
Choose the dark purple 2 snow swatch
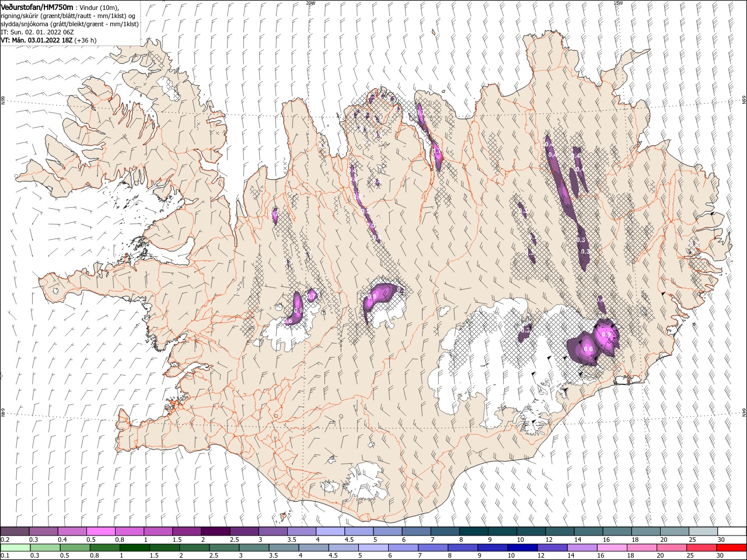pos(215,531)
